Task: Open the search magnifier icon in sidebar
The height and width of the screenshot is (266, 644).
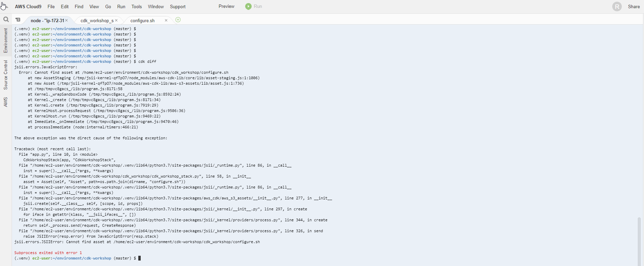Action: click(6, 20)
